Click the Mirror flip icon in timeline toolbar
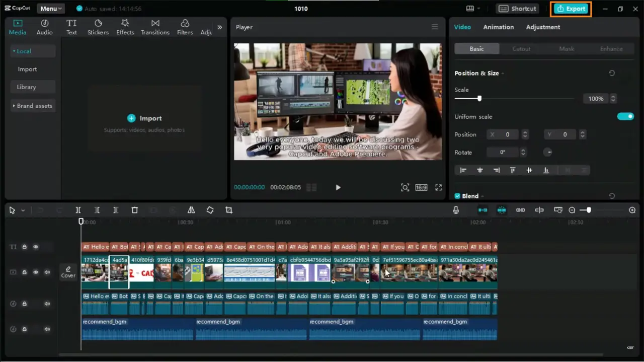The height and width of the screenshot is (362, 644). click(191, 210)
